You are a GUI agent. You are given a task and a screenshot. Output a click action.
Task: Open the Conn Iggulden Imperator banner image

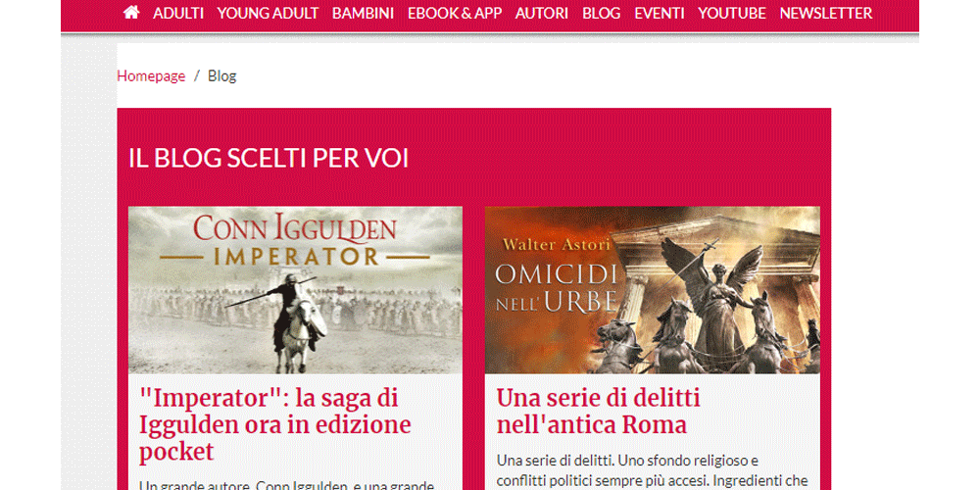coord(295,290)
